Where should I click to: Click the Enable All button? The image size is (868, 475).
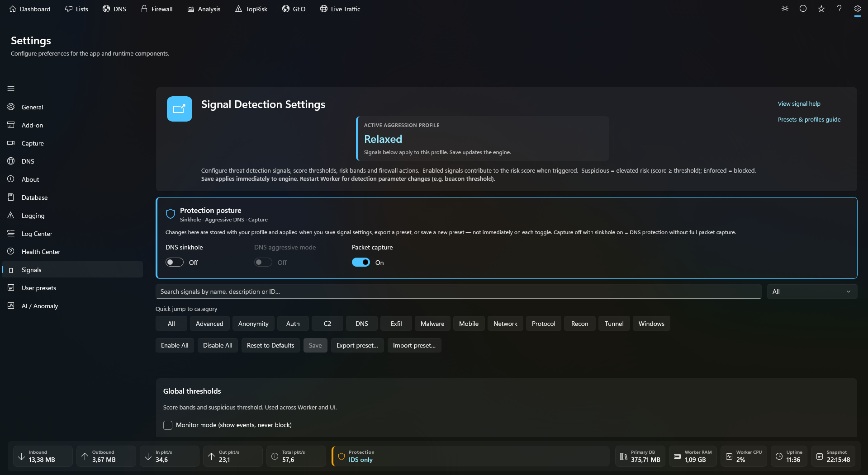click(x=175, y=345)
